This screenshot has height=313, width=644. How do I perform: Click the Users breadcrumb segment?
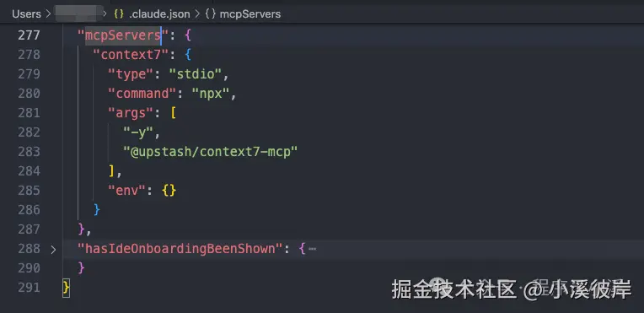pos(26,14)
